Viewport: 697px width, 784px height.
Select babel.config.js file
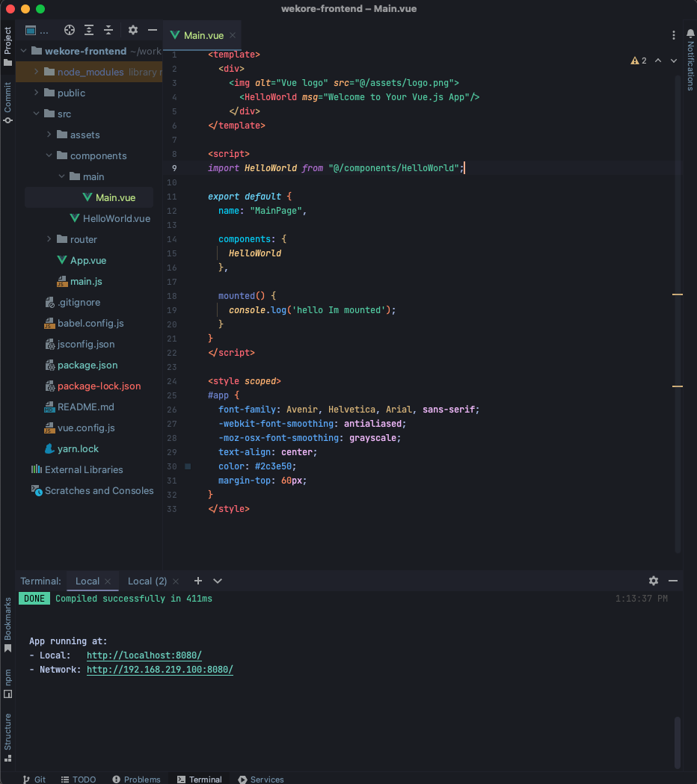[84, 324]
